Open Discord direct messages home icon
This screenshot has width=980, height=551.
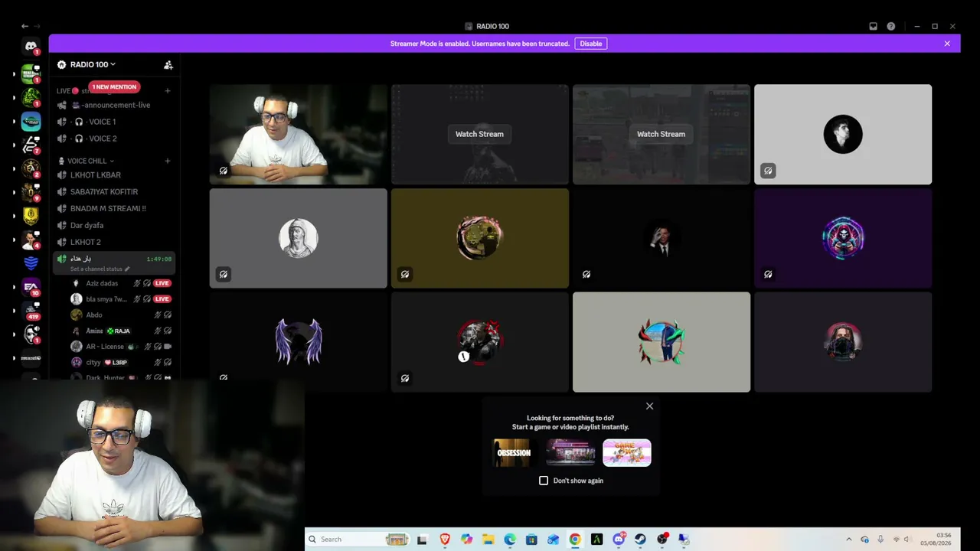[x=31, y=47]
